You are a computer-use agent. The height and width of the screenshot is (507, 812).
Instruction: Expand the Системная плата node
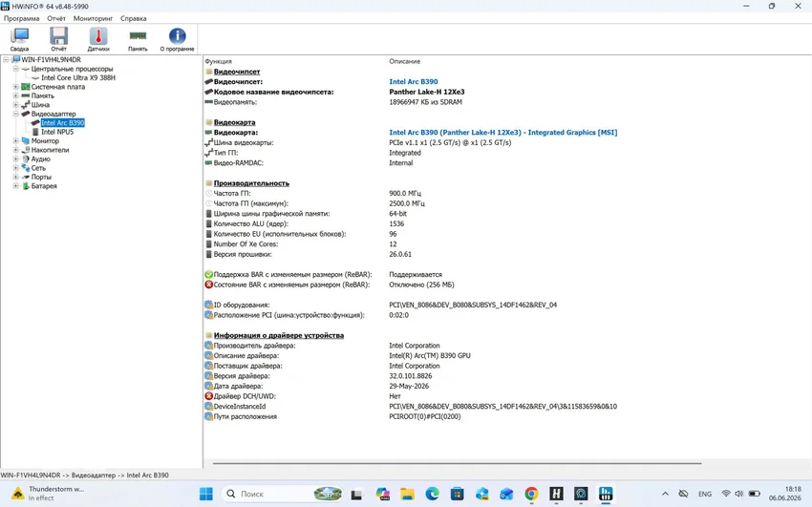15,86
